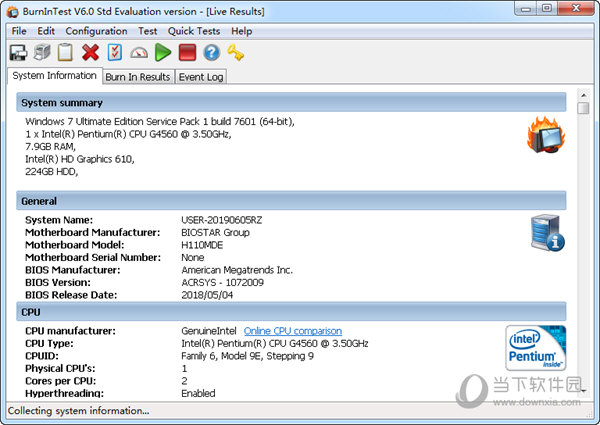Start tests with the green play icon
The image size is (600, 425).
[x=163, y=52]
